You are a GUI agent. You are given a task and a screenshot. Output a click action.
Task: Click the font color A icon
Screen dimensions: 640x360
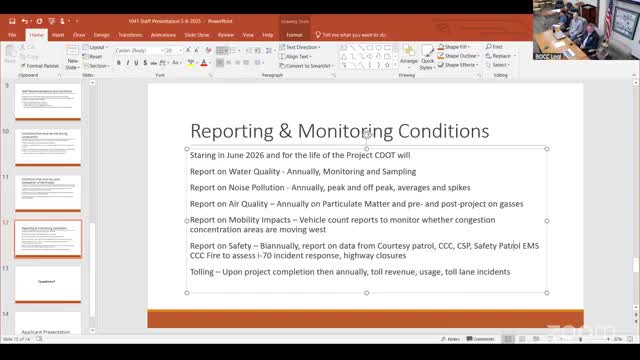pyautogui.click(x=204, y=63)
